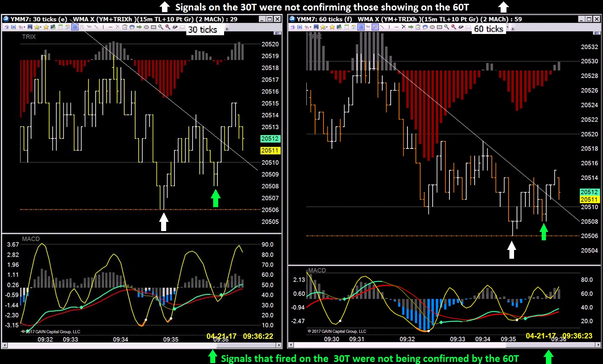Save the 30T chart using the floppy disk icon
Screen dimensions: 603x364
click(30, 27)
